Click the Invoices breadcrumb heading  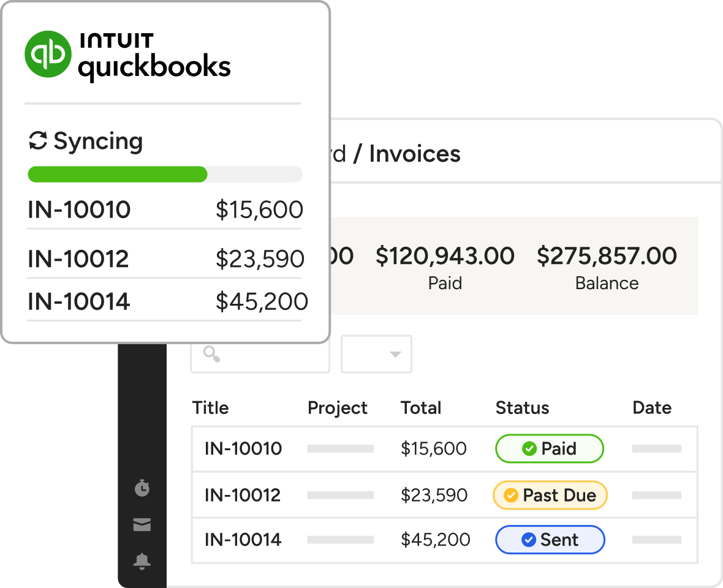pyautogui.click(x=415, y=154)
